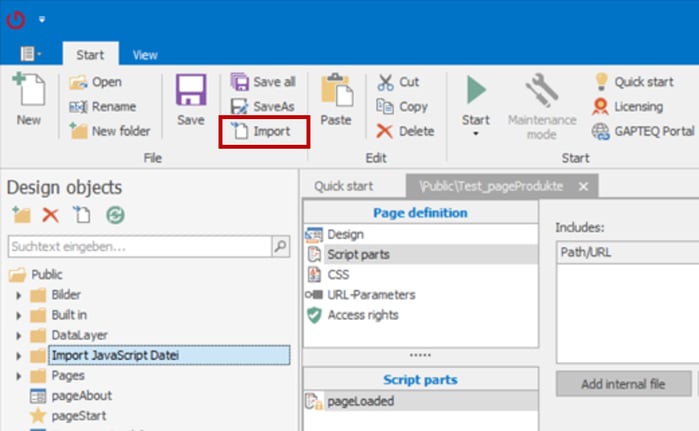Delete the selected item from ribbon
Viewport: 699px width, 431px height.
pos(405,131)
